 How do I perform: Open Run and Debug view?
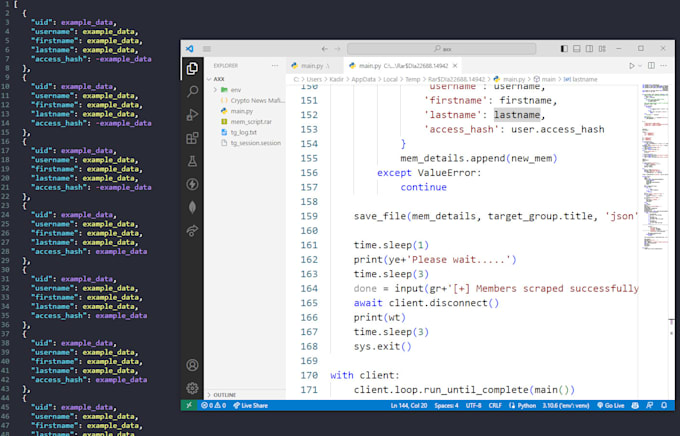(192, 115)
